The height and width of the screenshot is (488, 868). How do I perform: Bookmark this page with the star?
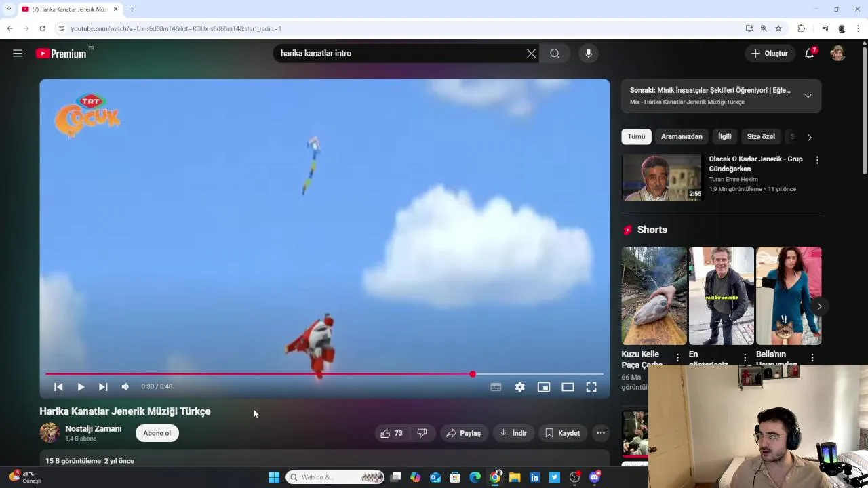pos(778,28)
